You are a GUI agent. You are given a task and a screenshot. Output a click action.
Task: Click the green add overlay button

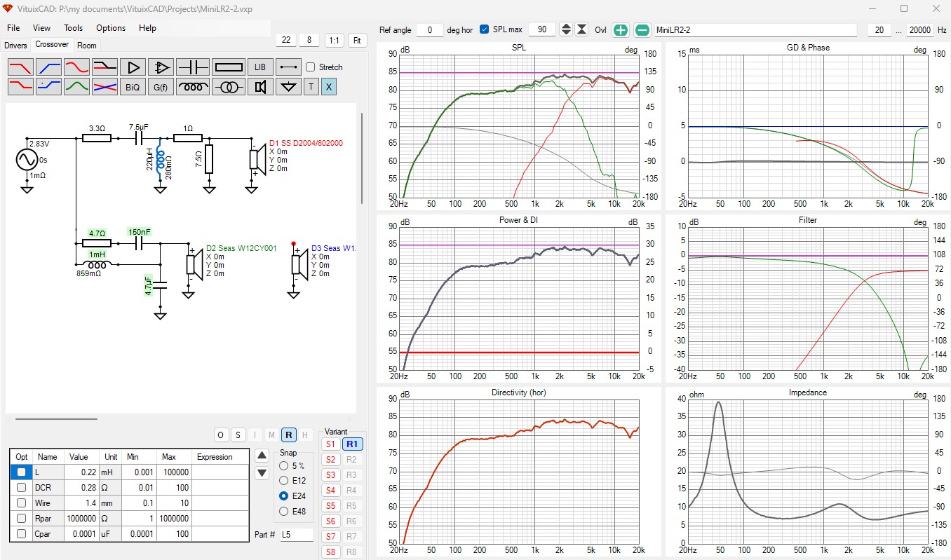(621, 30)
